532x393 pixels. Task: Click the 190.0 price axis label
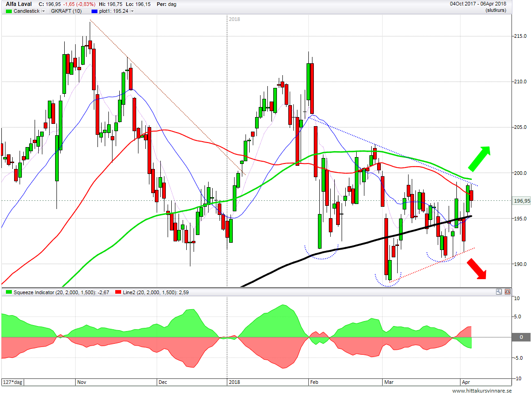point(520,264)
